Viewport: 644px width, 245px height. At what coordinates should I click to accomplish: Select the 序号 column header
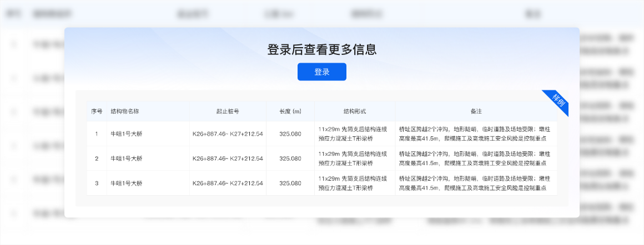click(97, 111)
